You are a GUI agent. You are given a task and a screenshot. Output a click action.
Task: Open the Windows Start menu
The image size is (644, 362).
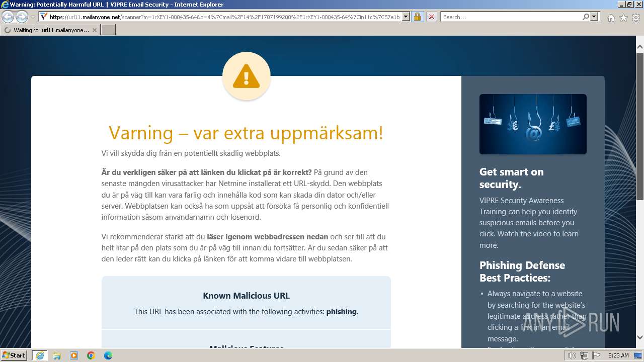tap(14, 355)
